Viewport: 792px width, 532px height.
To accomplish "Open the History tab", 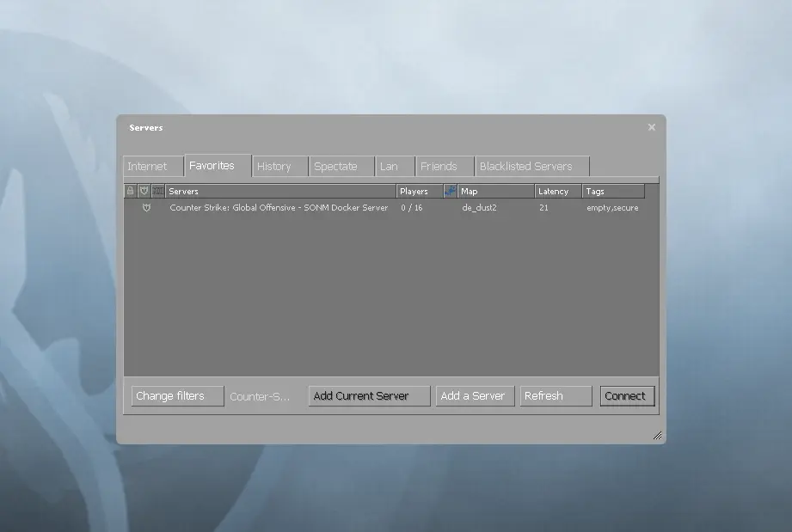I will coord(279,165).
